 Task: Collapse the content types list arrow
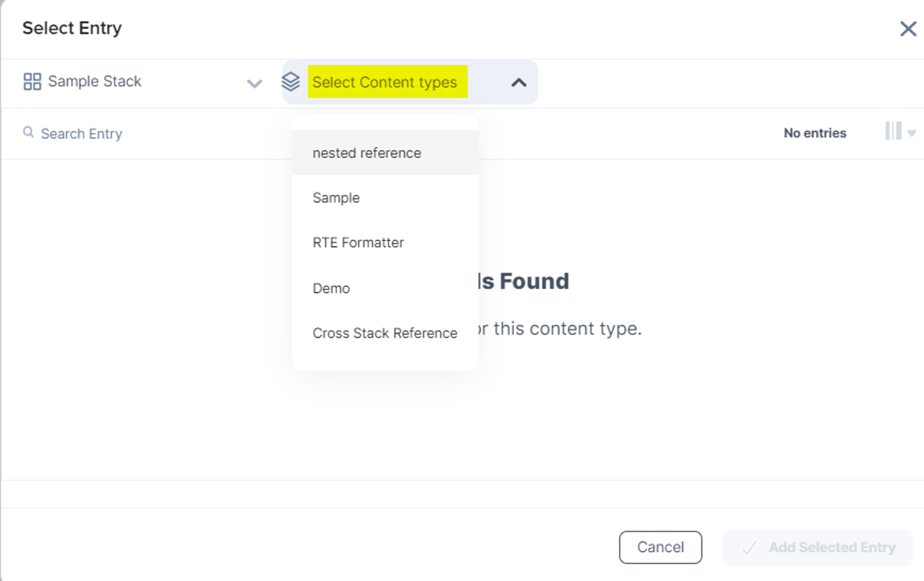[518, 82]
